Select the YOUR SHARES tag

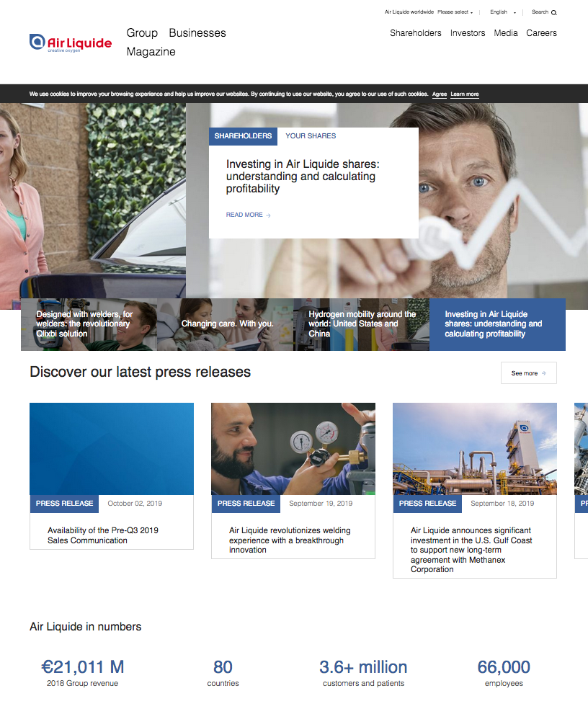[311, 136]
